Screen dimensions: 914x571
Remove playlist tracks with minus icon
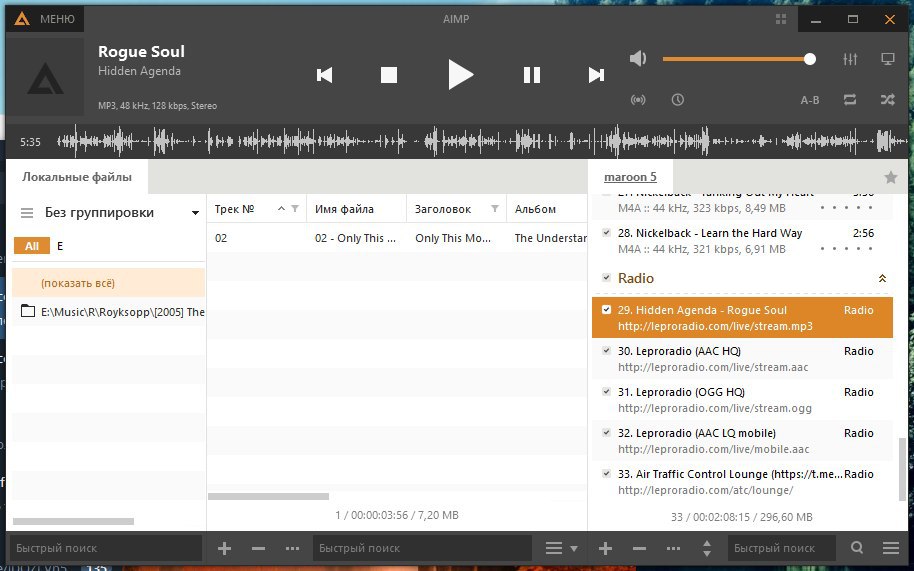[639, 548]
